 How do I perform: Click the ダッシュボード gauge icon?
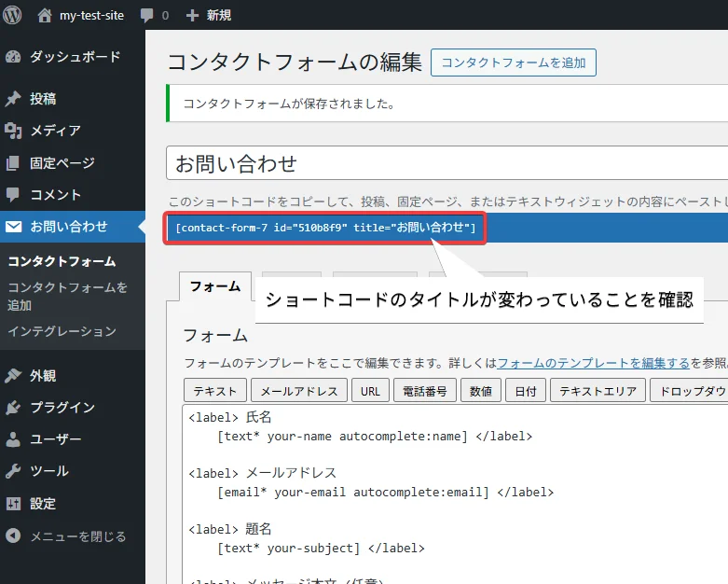click(13, 57)
